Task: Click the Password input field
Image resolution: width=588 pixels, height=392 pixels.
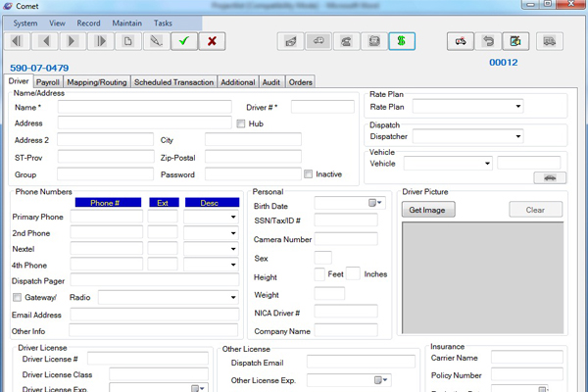Action: pos(253,174)
